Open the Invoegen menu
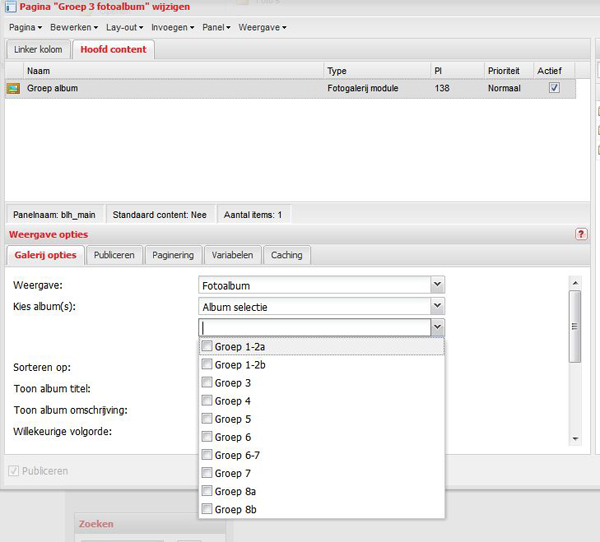The image size is (600, 542). [173, 28]
